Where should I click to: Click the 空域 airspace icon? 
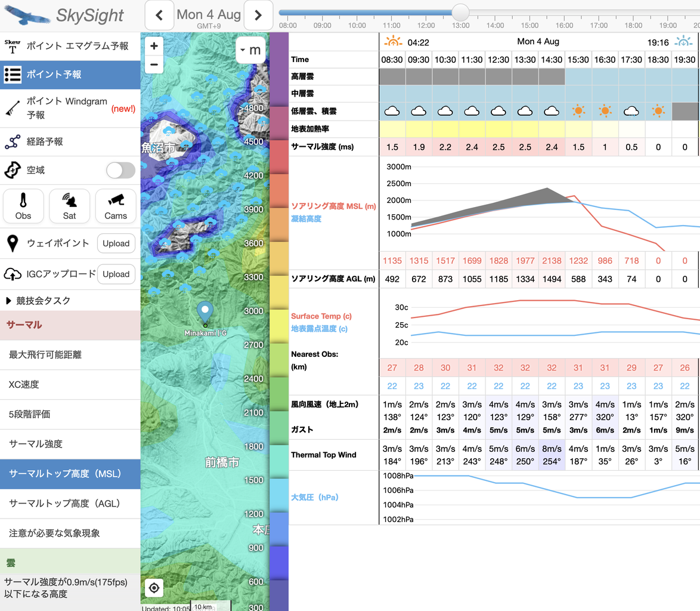(x=13, y=170)
